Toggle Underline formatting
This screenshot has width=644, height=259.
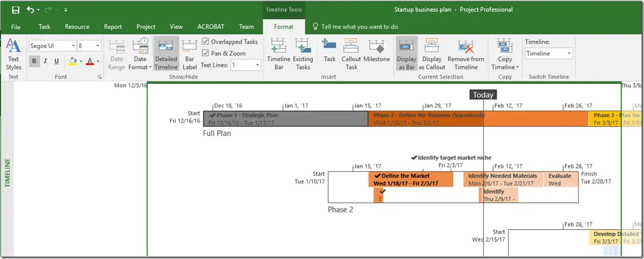pos(56,62)
